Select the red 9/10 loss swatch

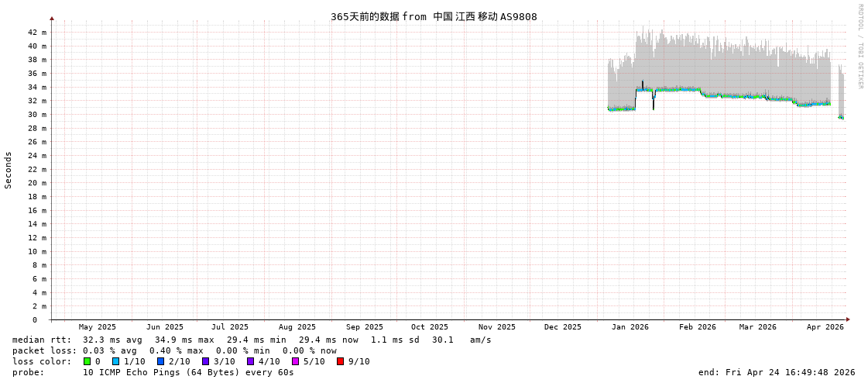coord(340,361)
